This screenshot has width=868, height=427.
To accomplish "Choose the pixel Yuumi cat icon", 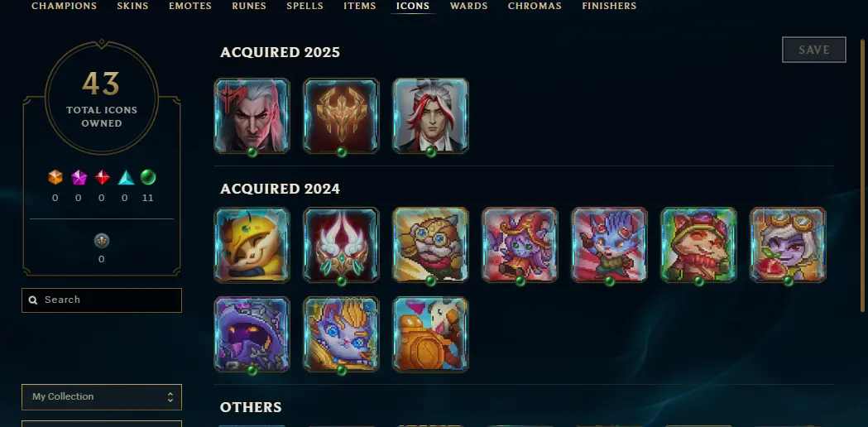I will 342,334.
